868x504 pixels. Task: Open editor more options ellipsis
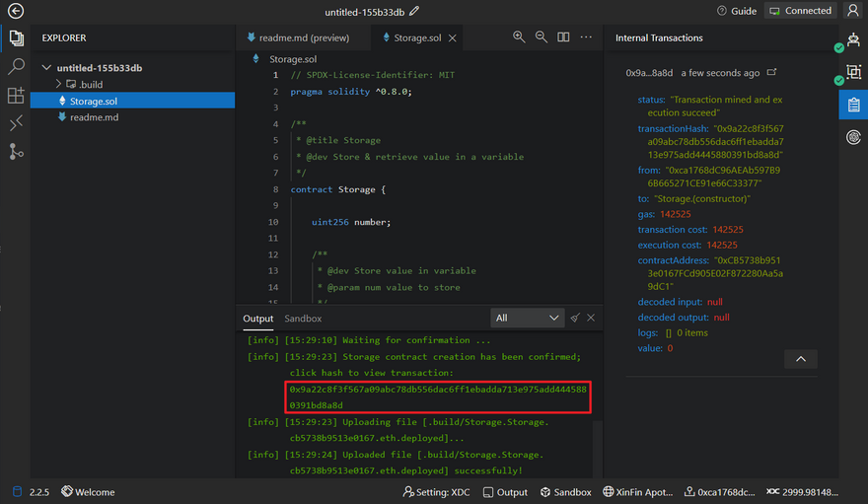tap(586, 37)
